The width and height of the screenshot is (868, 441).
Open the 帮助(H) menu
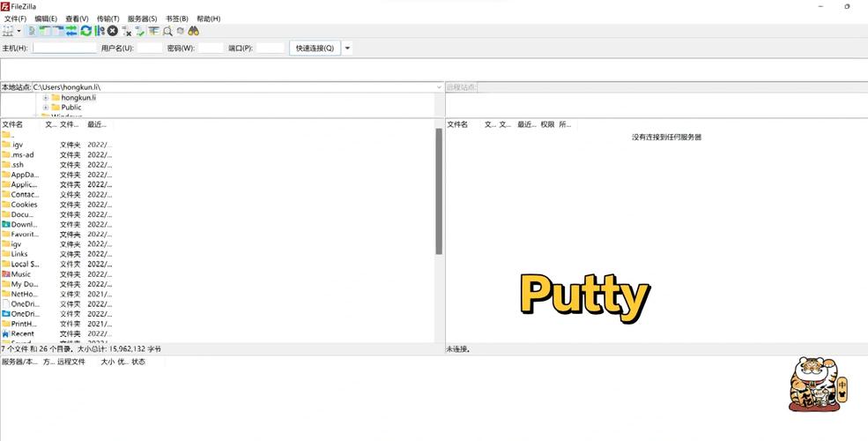(209, 19)
